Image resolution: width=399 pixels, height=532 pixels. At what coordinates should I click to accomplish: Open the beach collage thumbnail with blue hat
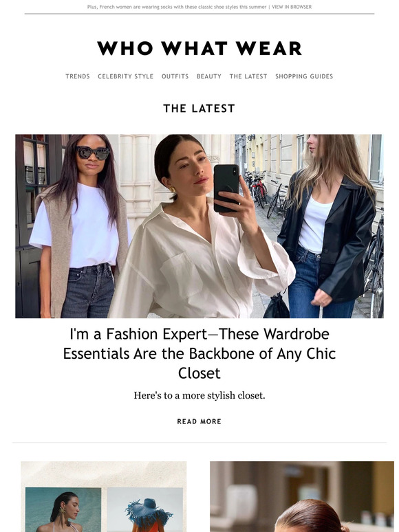pos(104,496)
